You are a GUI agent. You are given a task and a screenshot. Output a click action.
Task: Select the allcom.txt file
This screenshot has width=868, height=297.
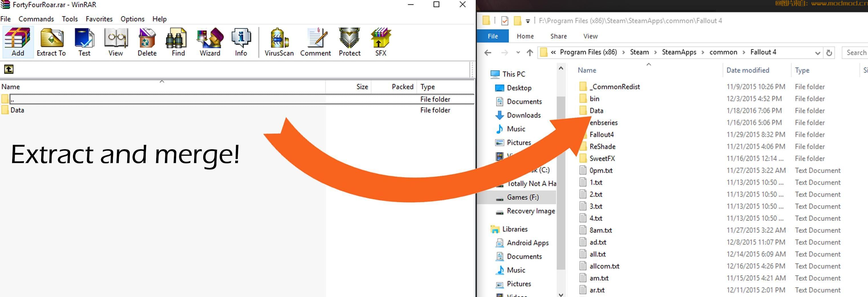599,266
